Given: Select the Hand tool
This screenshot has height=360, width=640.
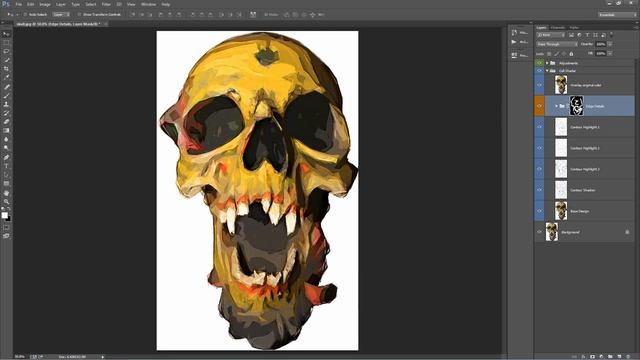Looking at the screenshot, I should 6,193.
